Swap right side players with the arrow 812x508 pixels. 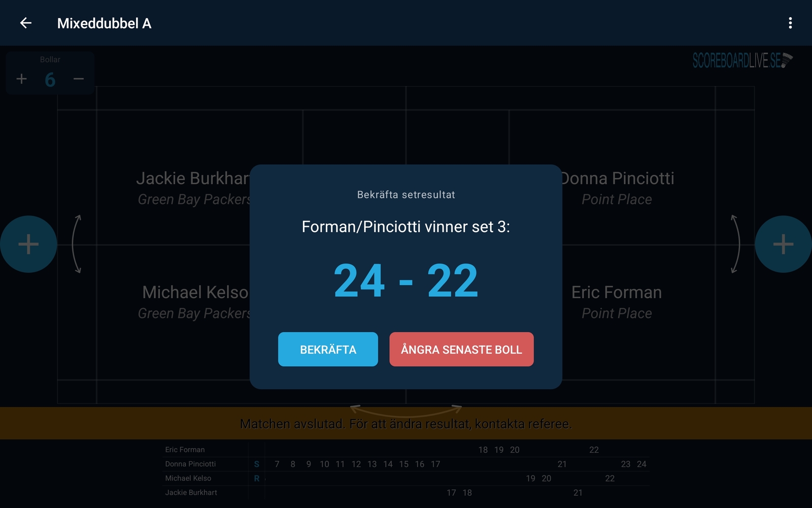[x=735, y=244]
